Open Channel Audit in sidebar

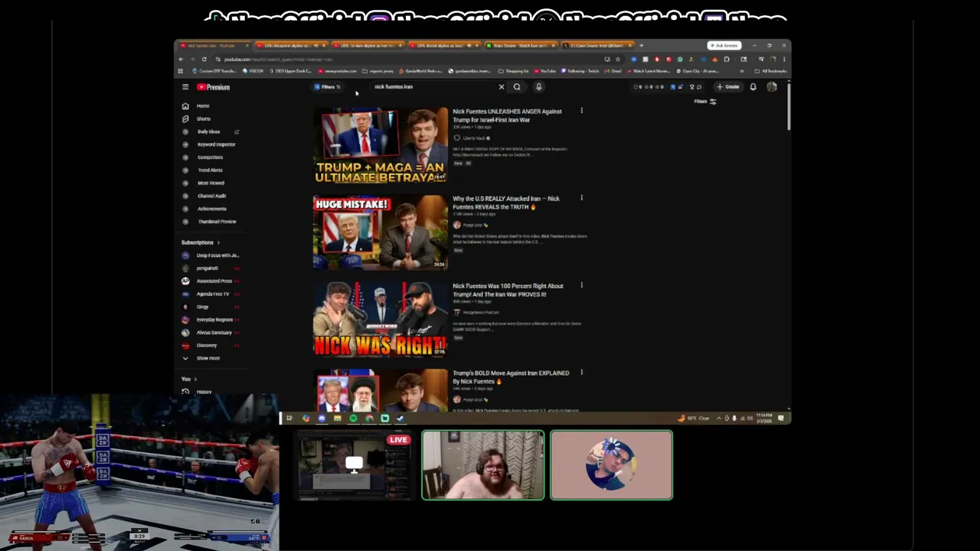pyautogui.click(x=212, y=196)
